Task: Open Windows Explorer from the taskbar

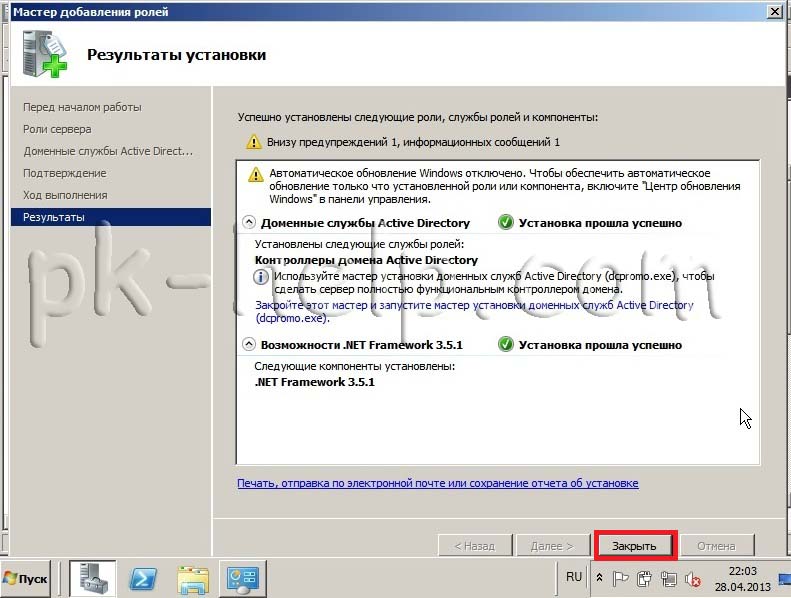Action: (193, 579)
